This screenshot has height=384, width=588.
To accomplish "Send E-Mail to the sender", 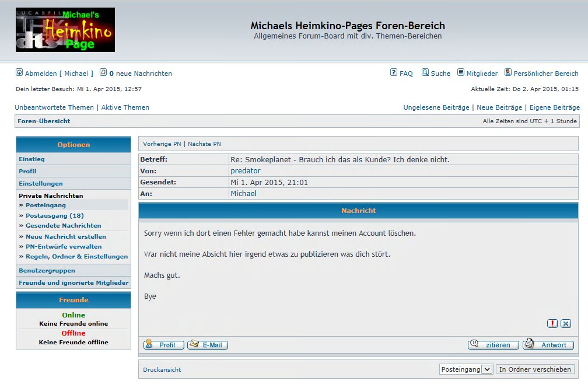I will tap(208, 345).
